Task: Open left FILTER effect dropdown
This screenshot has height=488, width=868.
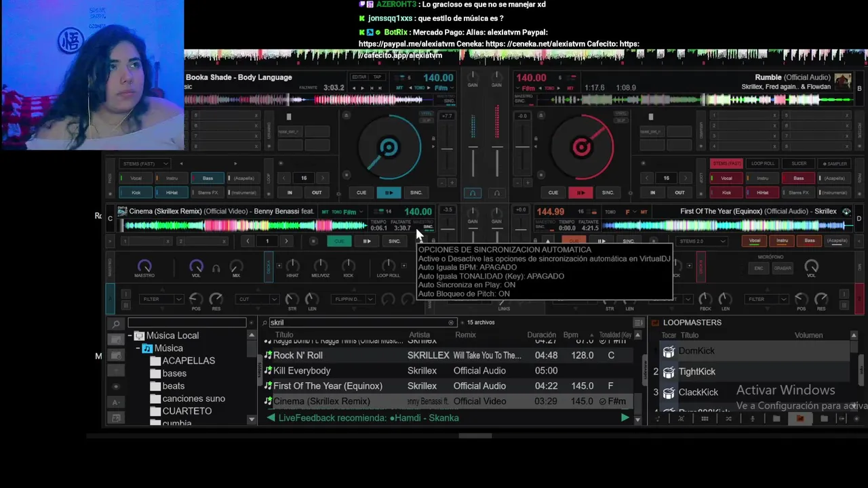Action: (x=161, y=299)
